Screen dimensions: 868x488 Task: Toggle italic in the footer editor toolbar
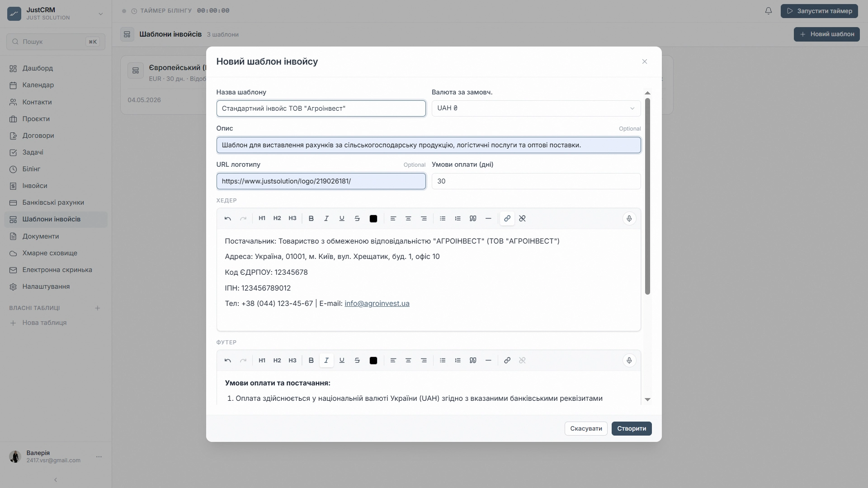tap(326, 361)
